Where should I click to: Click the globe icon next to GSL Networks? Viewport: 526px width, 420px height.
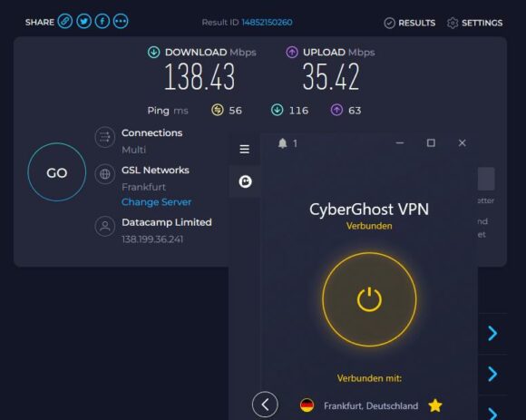[105, 174]
